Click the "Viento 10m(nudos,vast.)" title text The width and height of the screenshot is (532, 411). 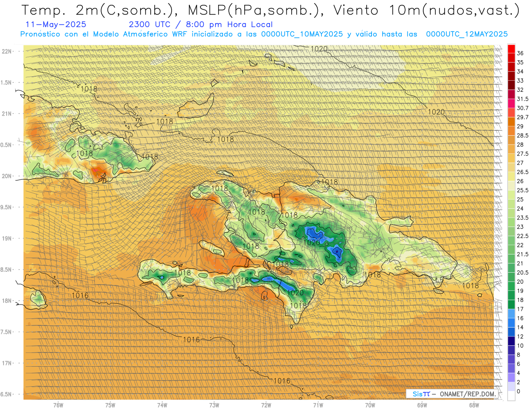click(426, 11)
